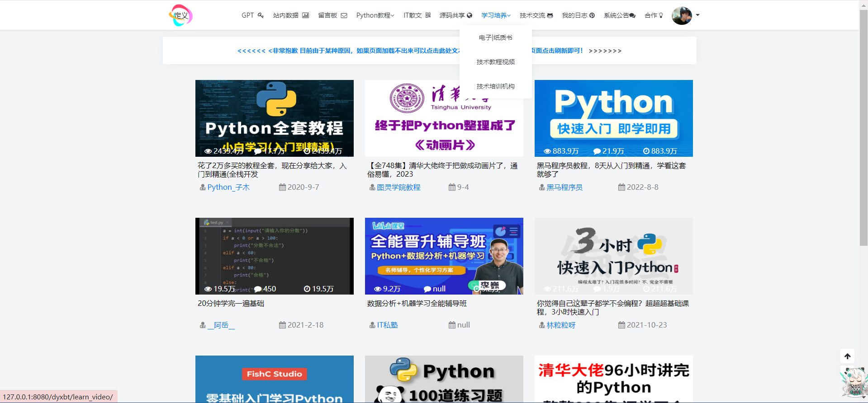Open author link __阿岳__

pos(221,325)
